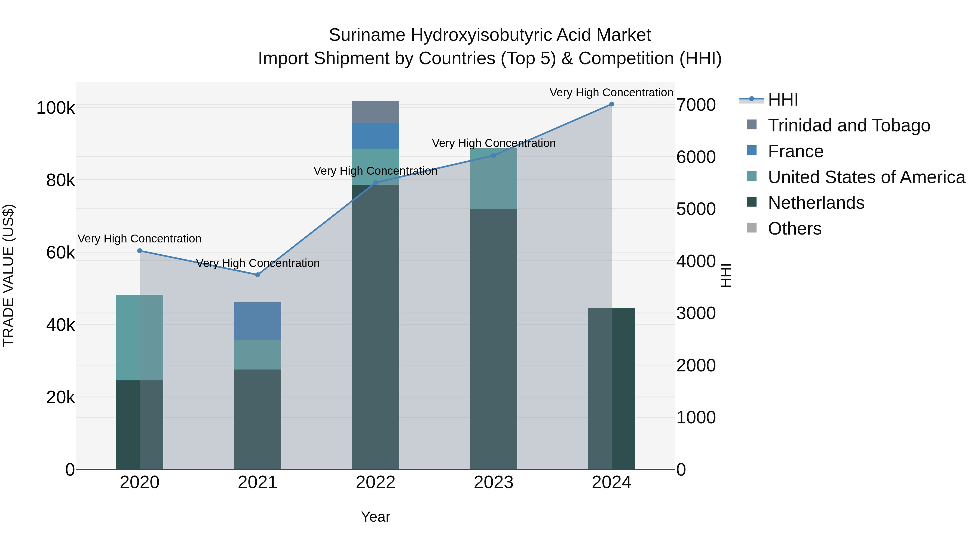This screenshot has width=980, height=551.
Task: Click the 2024 Very High Concentration annotation
Action: point(611,93)
